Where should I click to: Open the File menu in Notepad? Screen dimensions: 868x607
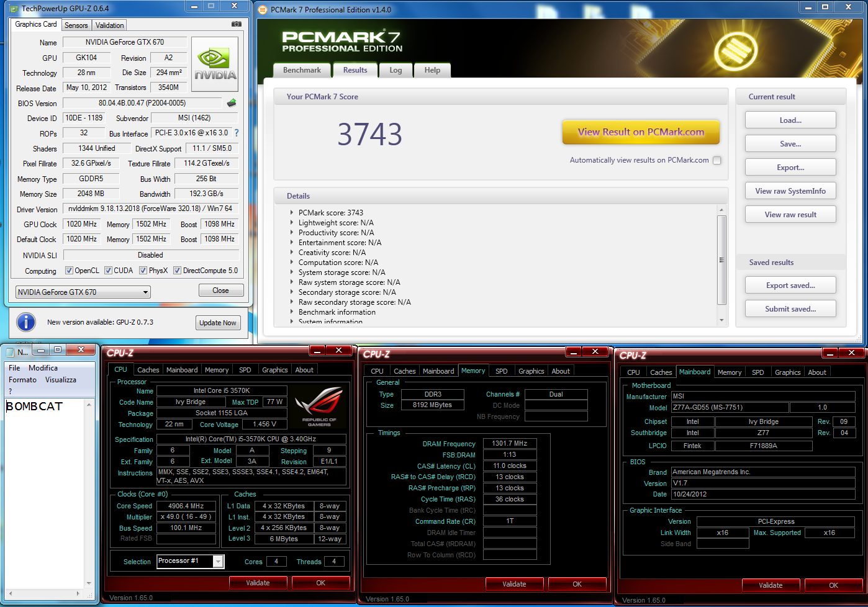(x=14, y=368)
